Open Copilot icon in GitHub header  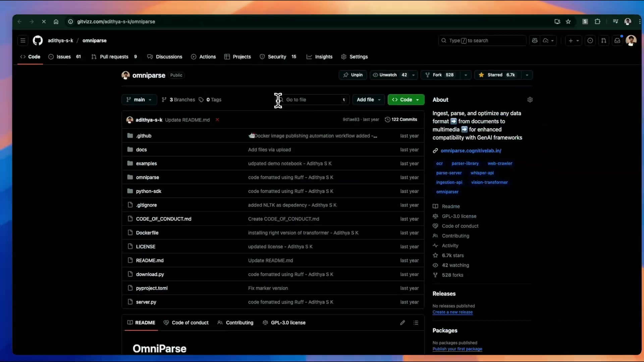coord(535,41)
